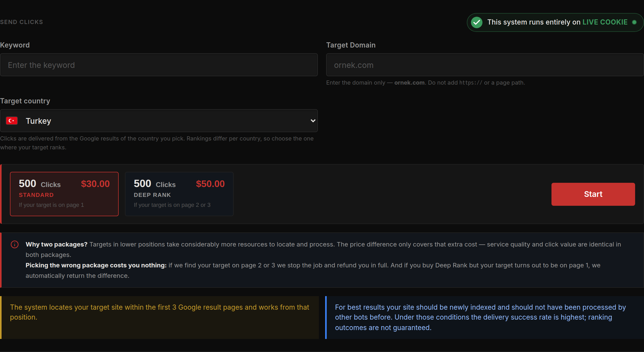The height and width of the screenshot is (352, 644).
Task: Click the Turkey flag icon in country selector
Action: click(11, 121)
